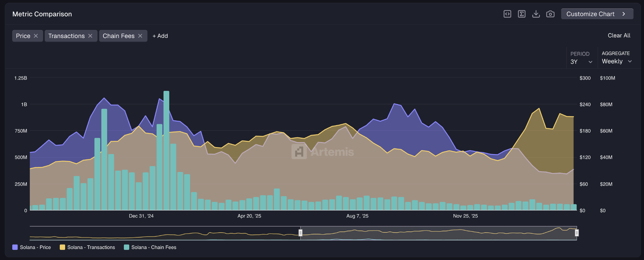
Task: Click the sigma formula icon
Action: click(x=522, y=14)
